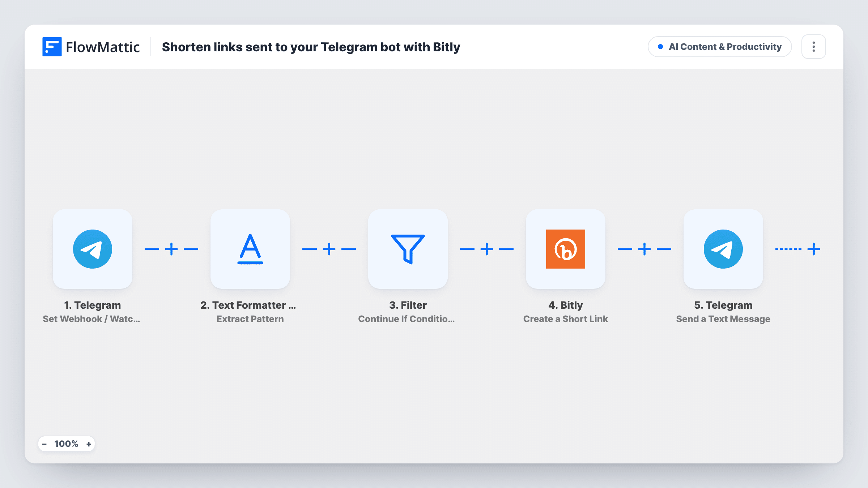Select the '2. Text Formatter ...' label
The width and height of the screenshot is (868, 488).
click(248, 305)
